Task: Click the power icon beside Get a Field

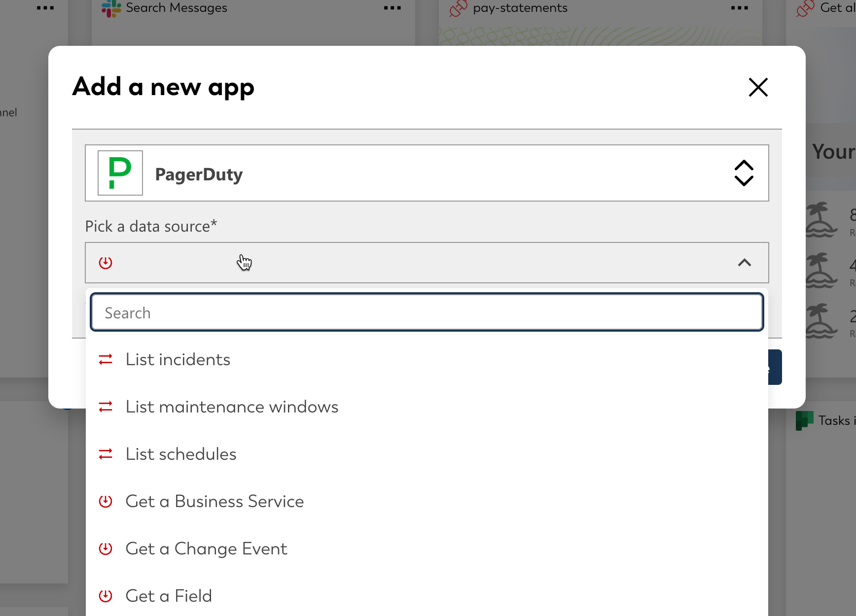Action: coord(106,596)
